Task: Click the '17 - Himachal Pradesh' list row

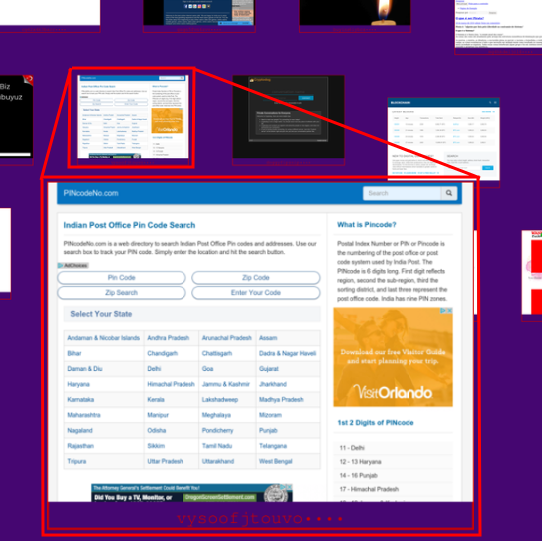Action: pyautogui.click(x=393, y=489)
